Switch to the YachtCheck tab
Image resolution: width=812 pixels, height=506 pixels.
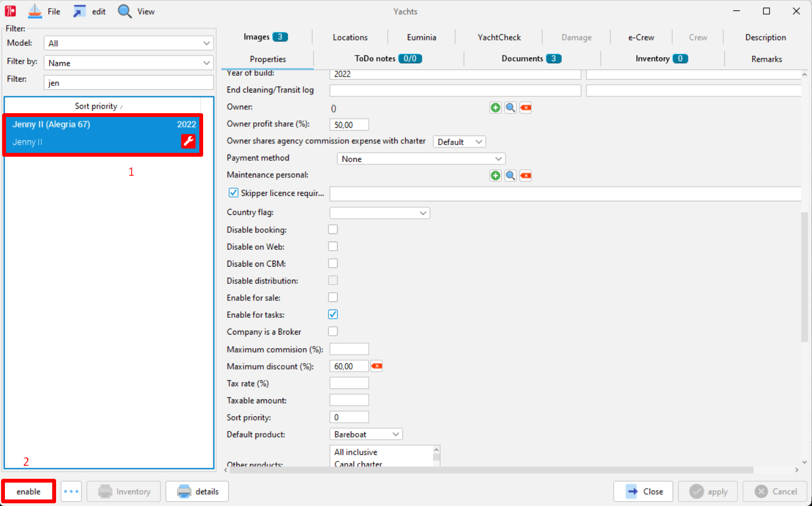[x=499, y=38]
